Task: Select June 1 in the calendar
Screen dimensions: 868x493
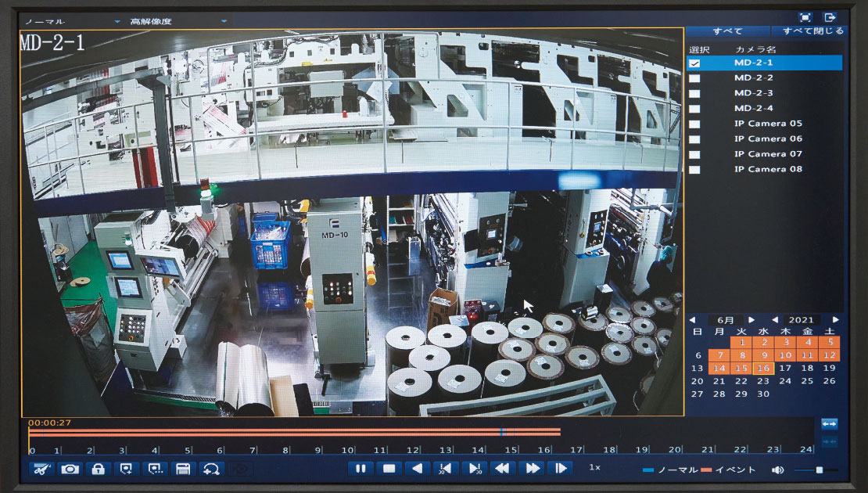Action: click(x=741, y=342)
